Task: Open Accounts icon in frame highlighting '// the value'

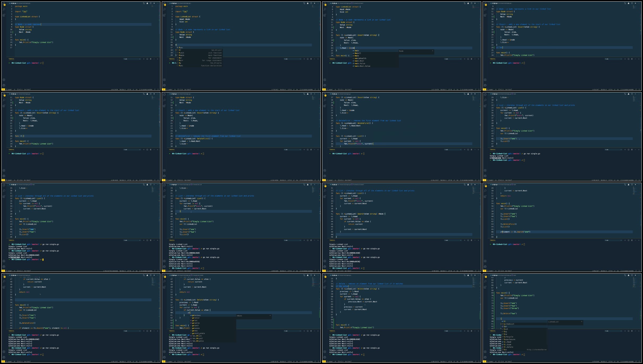Action: pyautogui.click(x=325, y=352)
